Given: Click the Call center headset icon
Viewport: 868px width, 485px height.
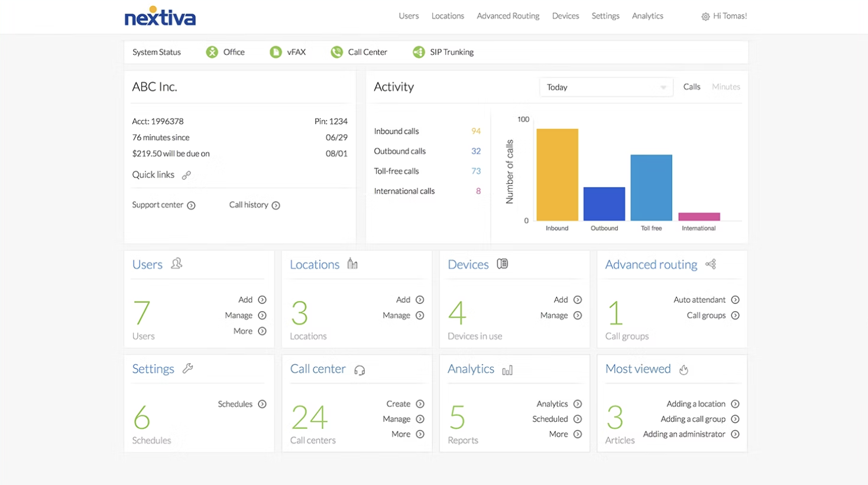Looking at the screenshot, I should click(359, 369).
